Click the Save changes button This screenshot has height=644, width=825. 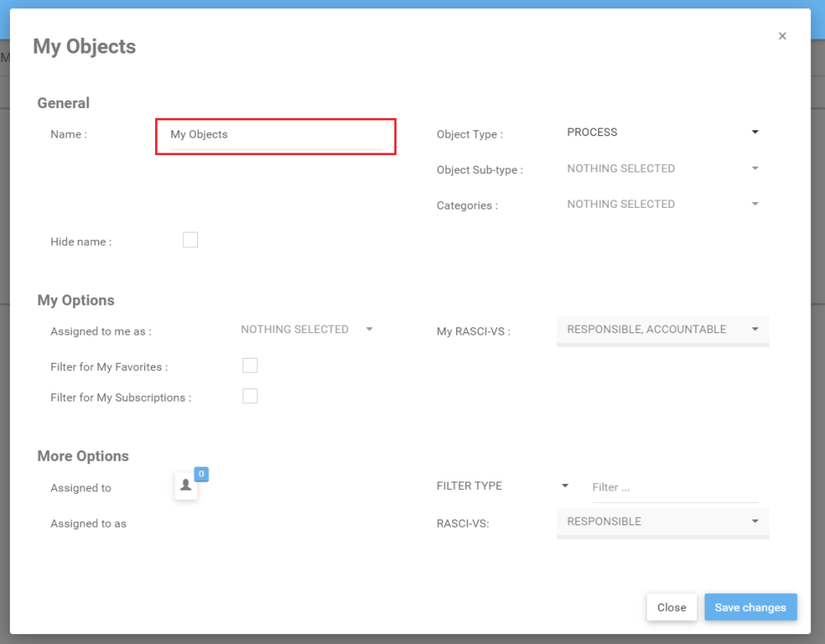coord(750,608)
